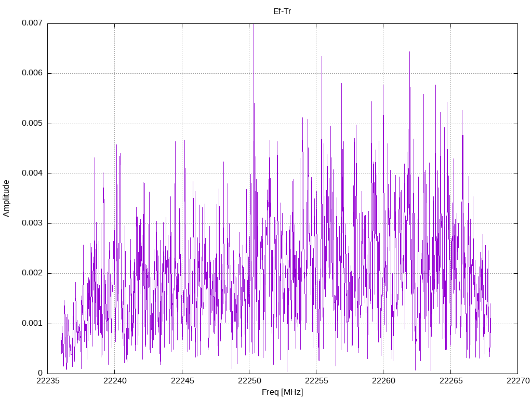This screenshot has width=532, height=399.
Task: Click x-axis tick label 22245
Action: point(182,381)
